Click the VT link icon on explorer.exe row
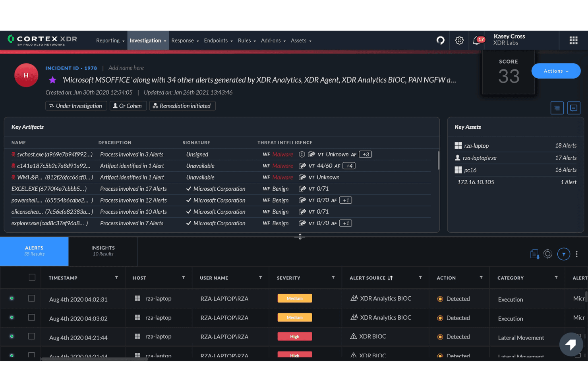 [302, 223]
